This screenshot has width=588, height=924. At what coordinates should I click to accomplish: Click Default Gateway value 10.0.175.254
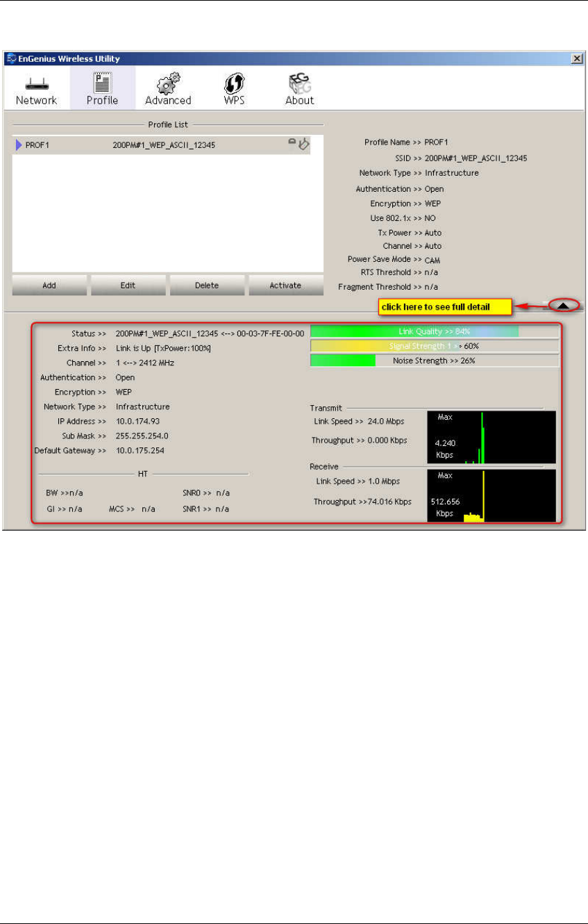(140, 450)
